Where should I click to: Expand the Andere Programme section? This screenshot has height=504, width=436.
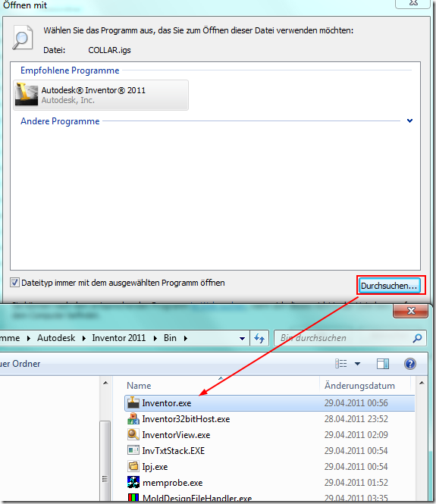[x=409, y=121]
